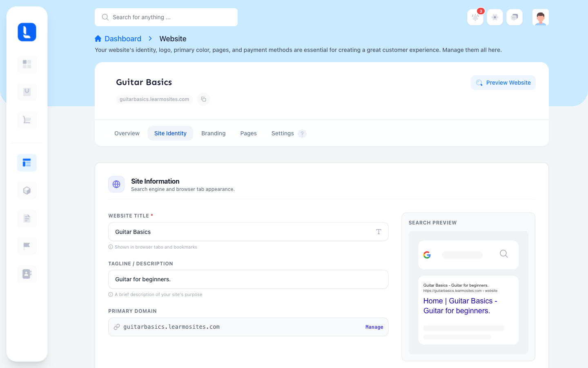
Task: Click the Home | Guitar Basics search result link
Action: tap(460, 306)
